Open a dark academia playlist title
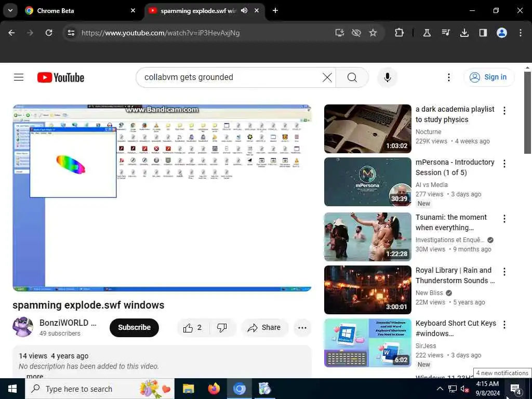 click(455, 114)
